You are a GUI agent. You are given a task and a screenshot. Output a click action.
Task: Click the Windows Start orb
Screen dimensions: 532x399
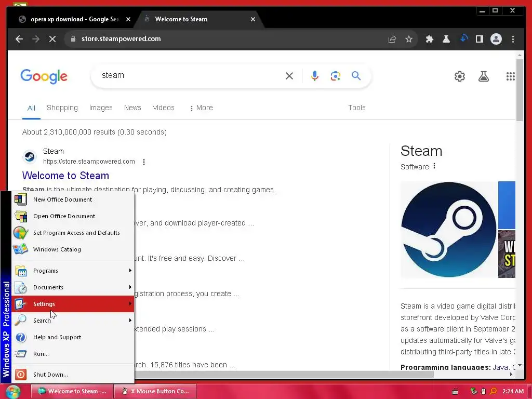coord(13,392)
